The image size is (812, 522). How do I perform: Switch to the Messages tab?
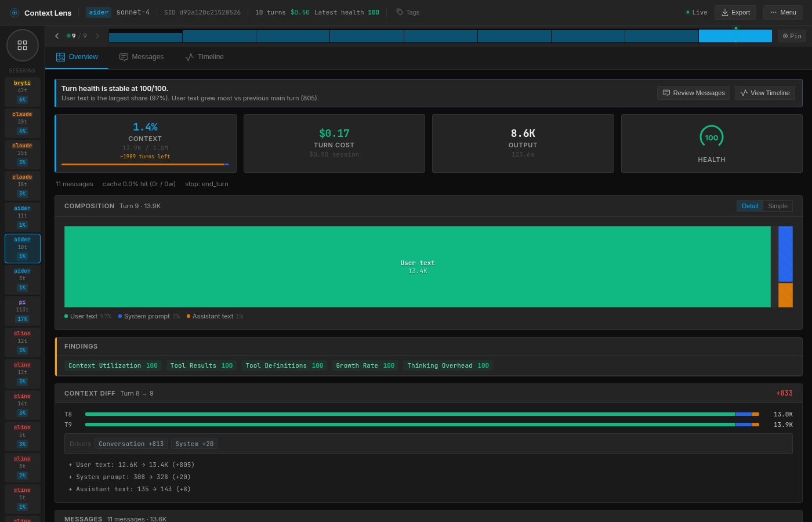pyautogui.click(x=147, y=57)
